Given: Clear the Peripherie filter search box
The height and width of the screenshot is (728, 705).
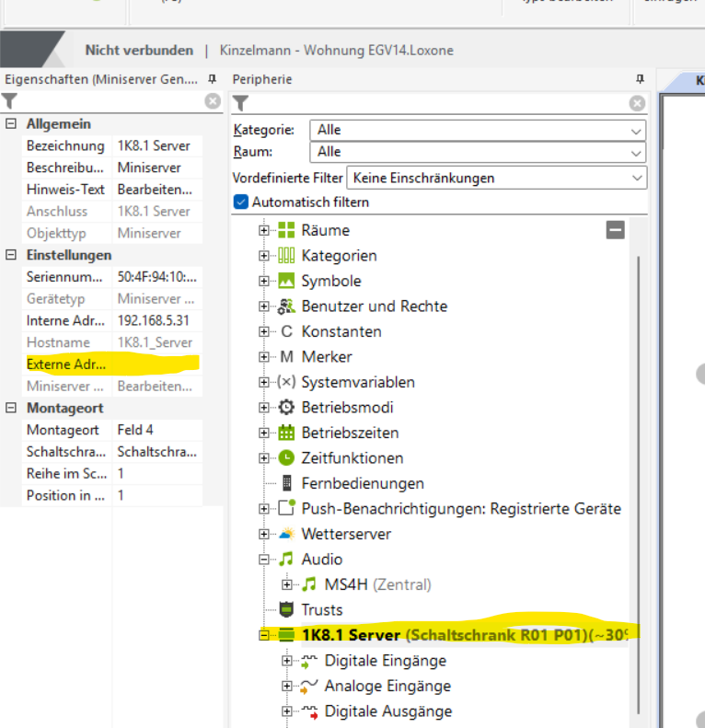Looking at the screenshot, I should click(x=636, y=102).
